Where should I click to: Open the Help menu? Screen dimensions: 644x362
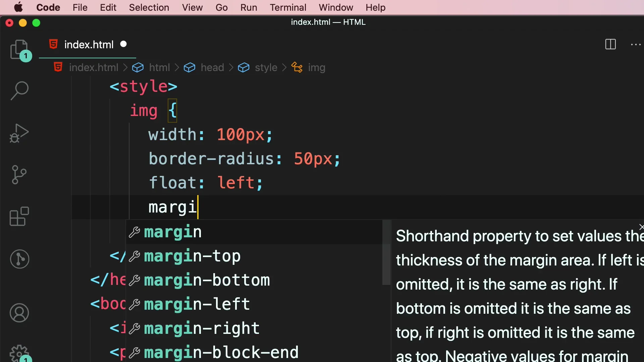point(375,7)
